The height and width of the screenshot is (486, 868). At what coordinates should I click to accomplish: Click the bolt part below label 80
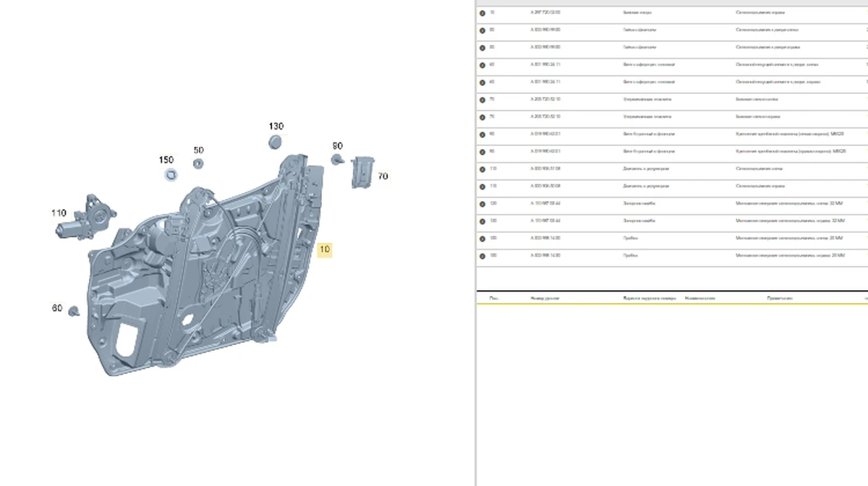pyautogui.click(x=337, y=159)
